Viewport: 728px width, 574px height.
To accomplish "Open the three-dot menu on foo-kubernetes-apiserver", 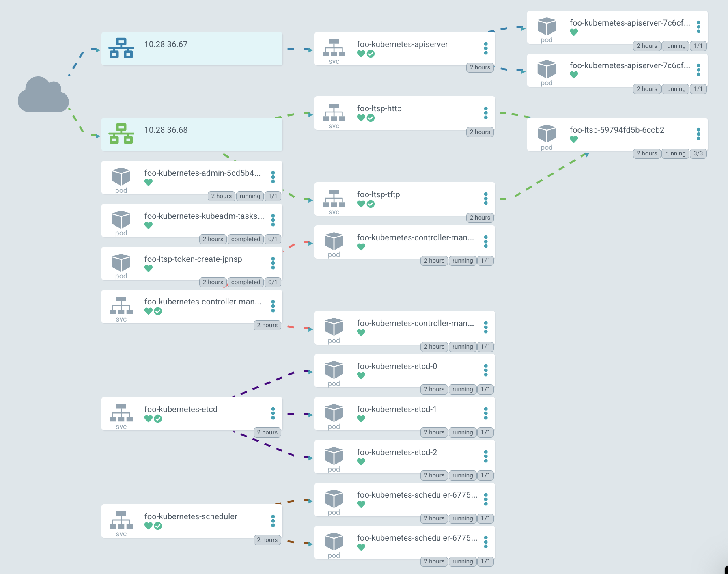I will (x=486, y=48).
